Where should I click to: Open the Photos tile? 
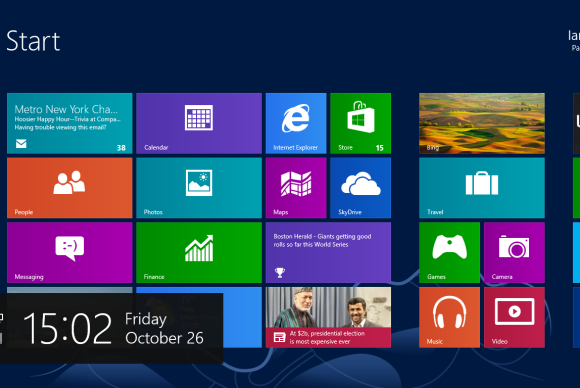199,188
